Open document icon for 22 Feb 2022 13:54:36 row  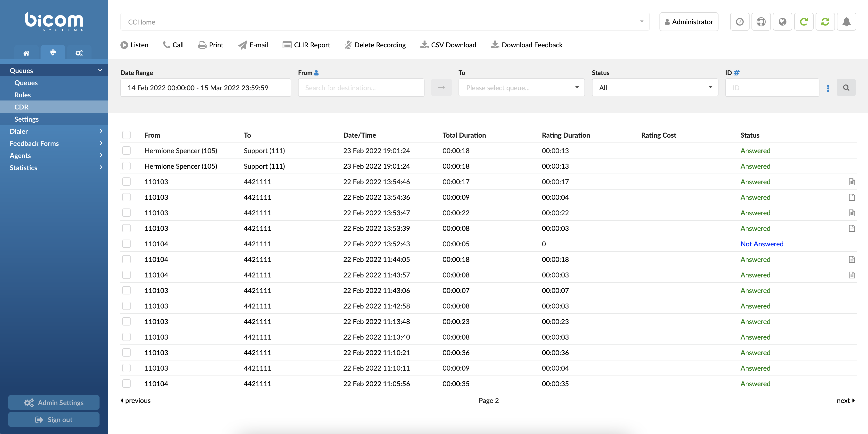click(852, 197)
